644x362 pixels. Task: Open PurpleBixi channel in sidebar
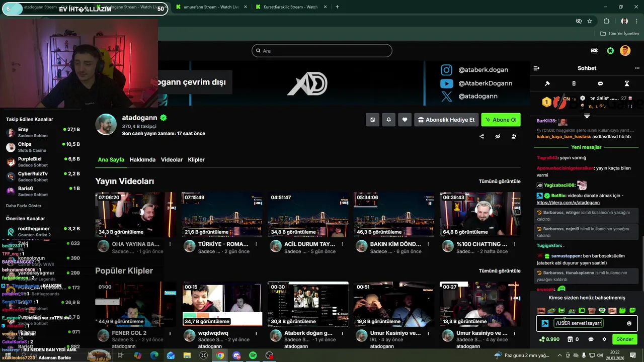(x=43, y=162)
